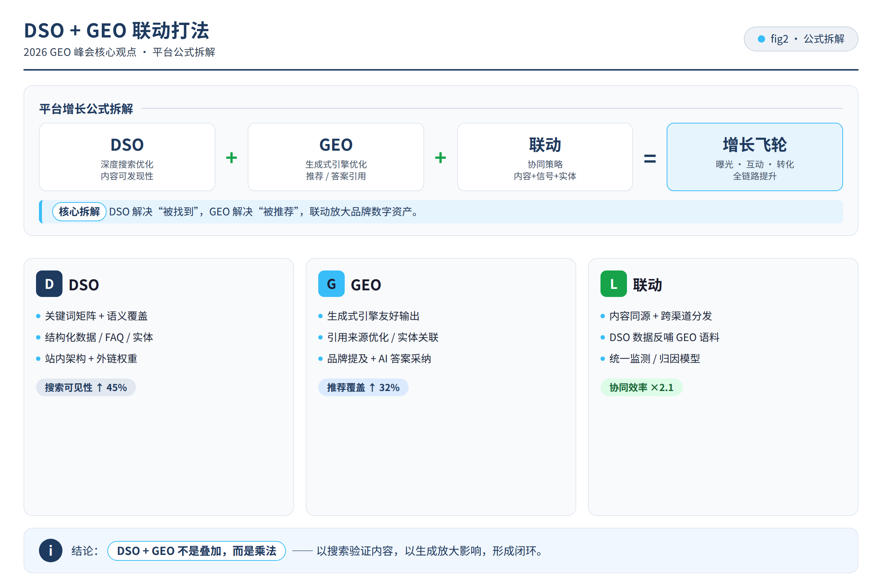Click the round info icon beside 结论
The height and width of the screenshot is (588, 882).
51,551
